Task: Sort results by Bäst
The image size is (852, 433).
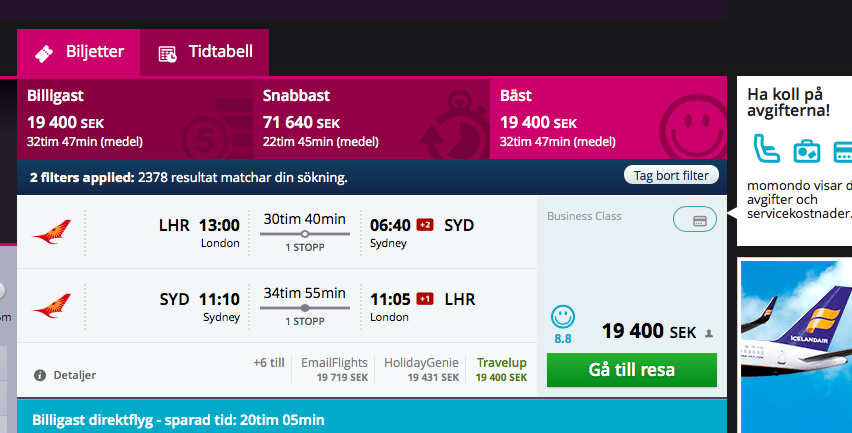Action: point(612,118)
